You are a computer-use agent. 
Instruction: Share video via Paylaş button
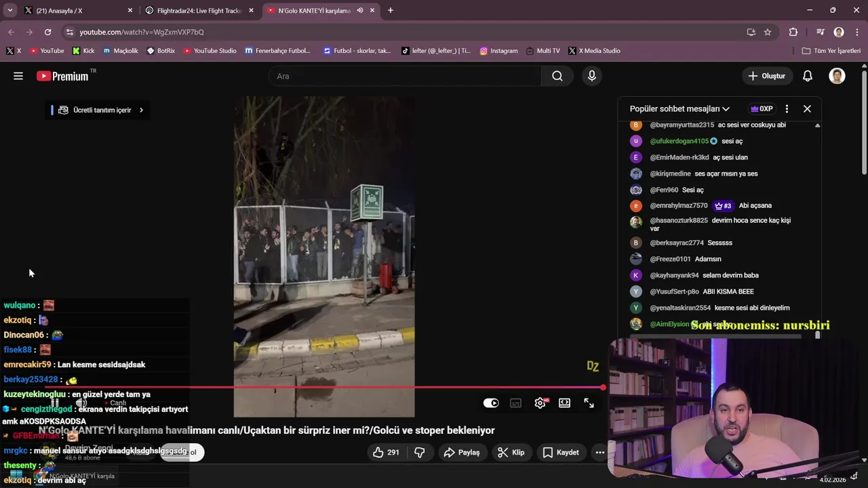click(x=462, y=452)
